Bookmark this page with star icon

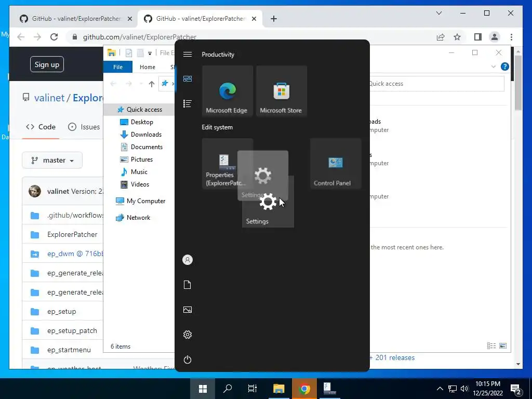point(457,37)
